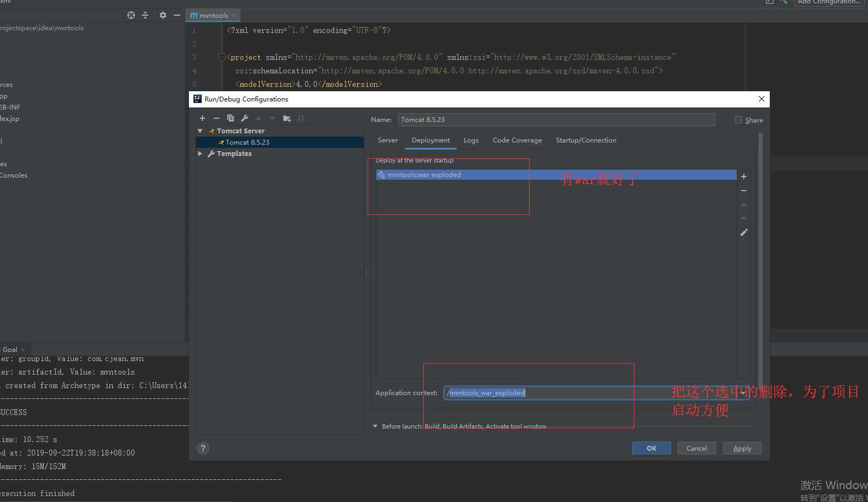The height and width of the screenshot is (502, 868).
Task: Add deployment artifact plus button
Action: (x=744, y=177)
